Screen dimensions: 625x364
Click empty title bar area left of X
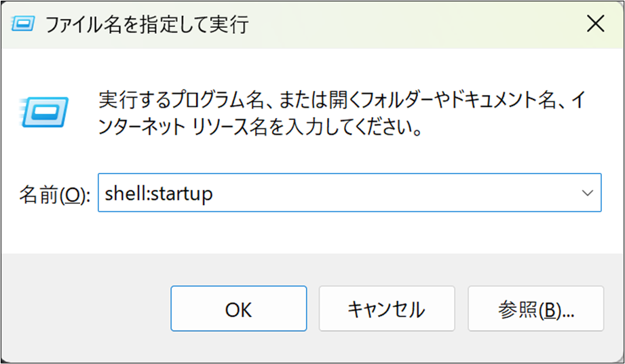coord(407,25)
